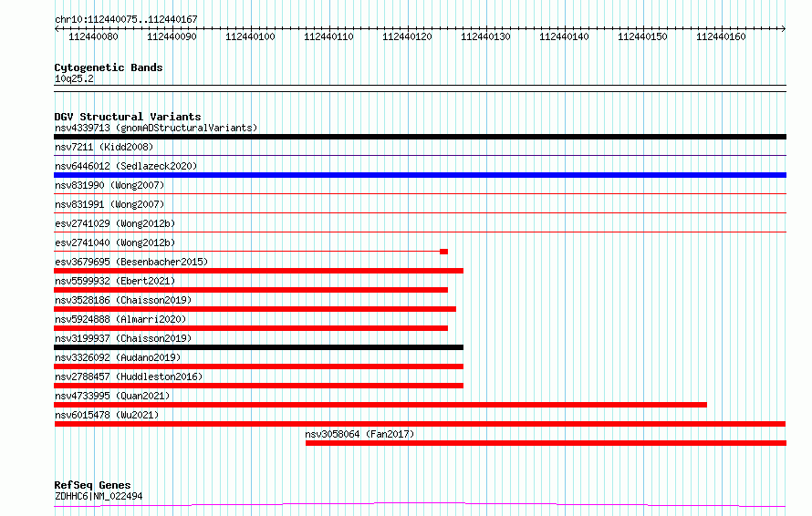Click the nsv4339713 gnomADStructuralVariants label

tap(156, 128)
